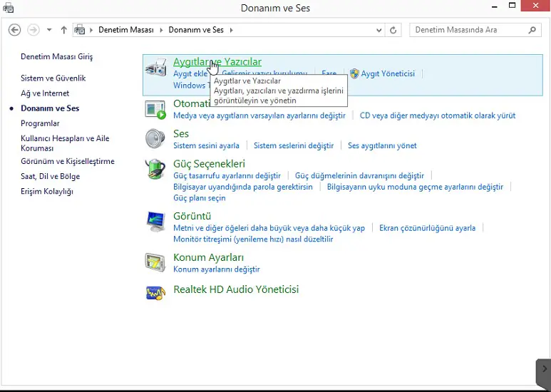Open Görünüm ve Kişiselleştirme category
The height and width of the screenshot is (392, 551).
[68, 161]
